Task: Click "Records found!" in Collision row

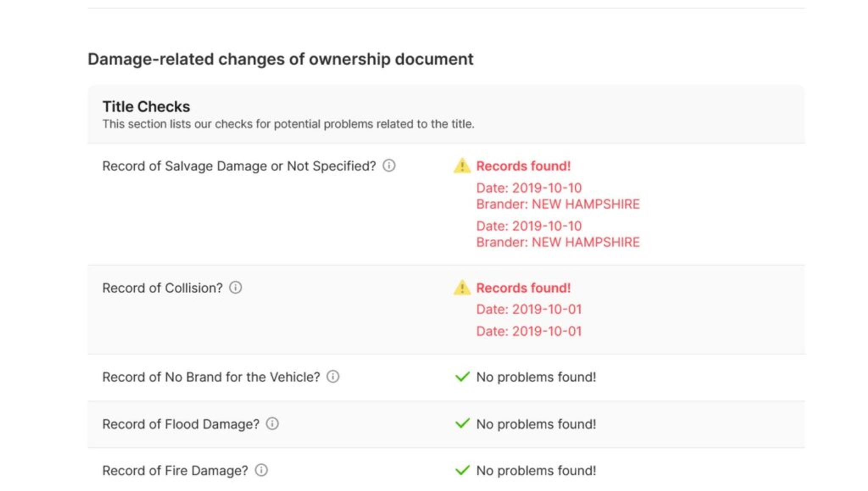Action: pos(523,288)
